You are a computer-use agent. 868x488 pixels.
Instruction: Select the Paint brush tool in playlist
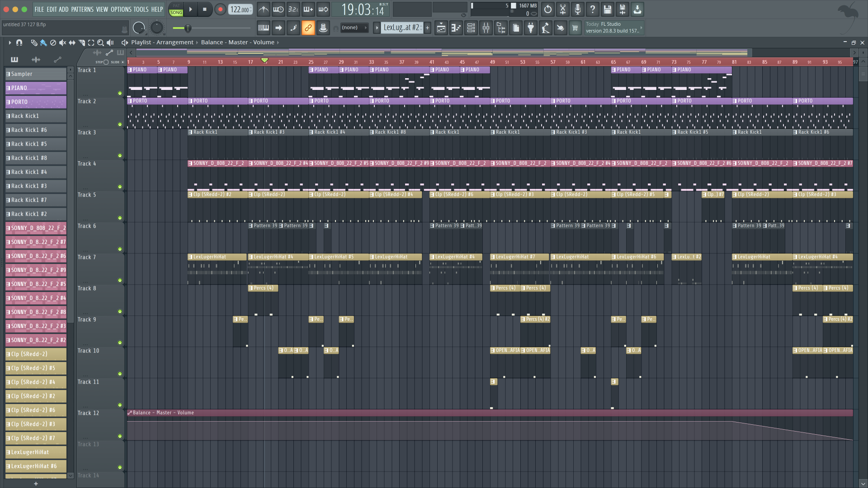(43, 42)
